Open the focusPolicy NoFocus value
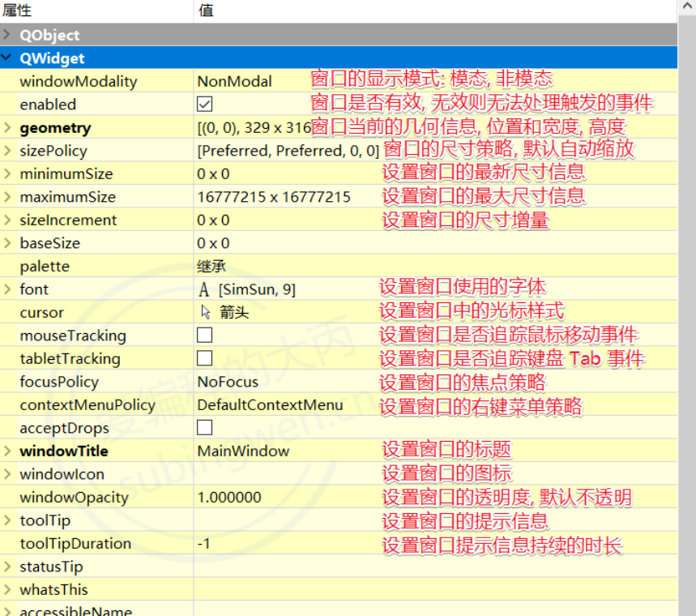696x616 pixels. tap(228, 382)
